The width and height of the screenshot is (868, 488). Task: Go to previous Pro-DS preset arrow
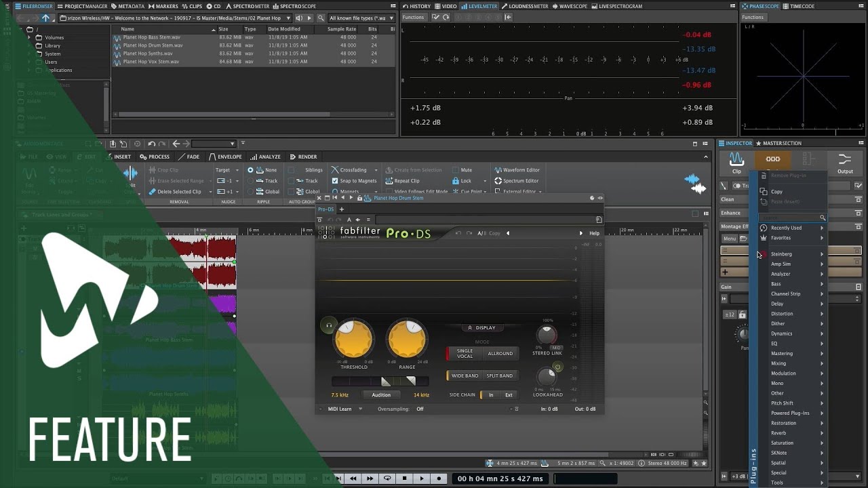tap(508, 233)
